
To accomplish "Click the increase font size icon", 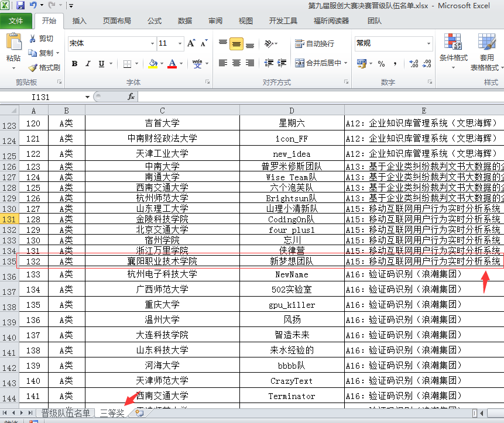I will point(191,43).
